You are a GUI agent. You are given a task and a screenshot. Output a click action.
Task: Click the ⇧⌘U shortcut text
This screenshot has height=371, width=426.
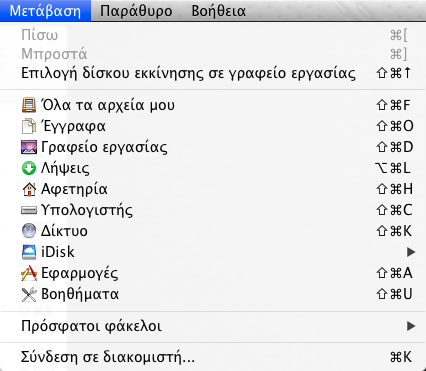point(395,294)
